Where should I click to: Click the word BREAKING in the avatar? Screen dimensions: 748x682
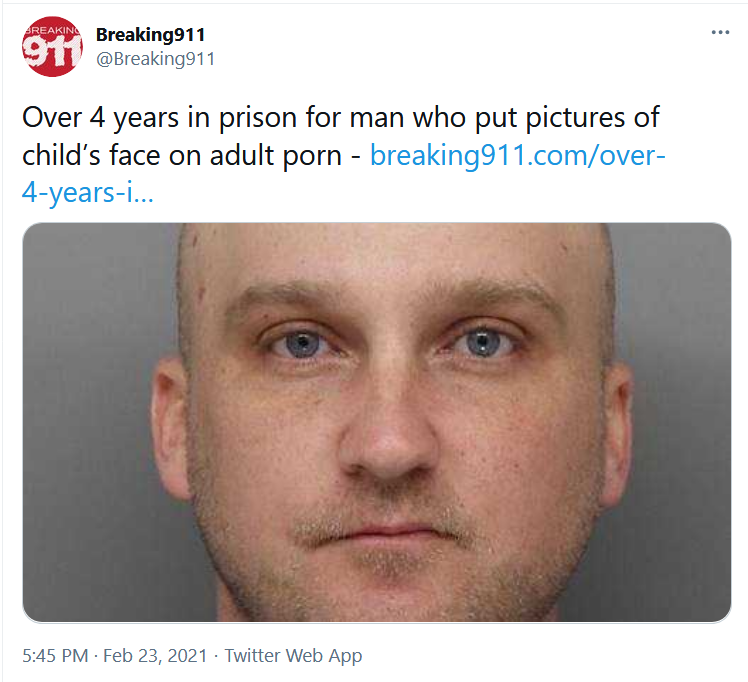[52, 30]
